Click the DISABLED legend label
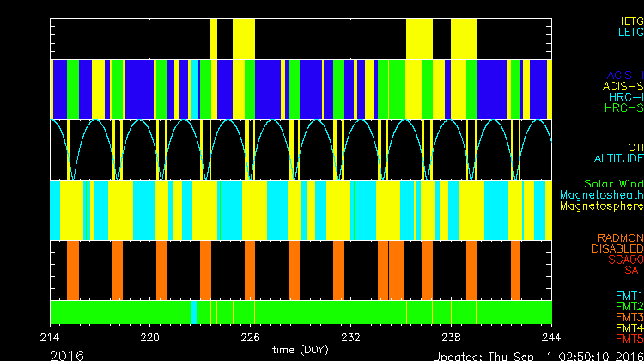 click(618, 248)
